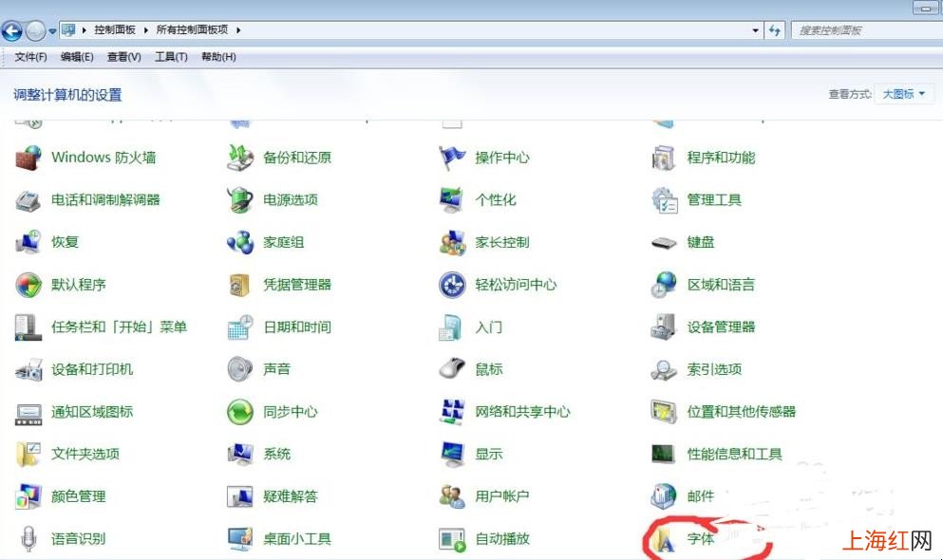The height and width of the screenshot is (560, 943).
Task: Click the 同步中心 green icon
Action: [240, 412]
